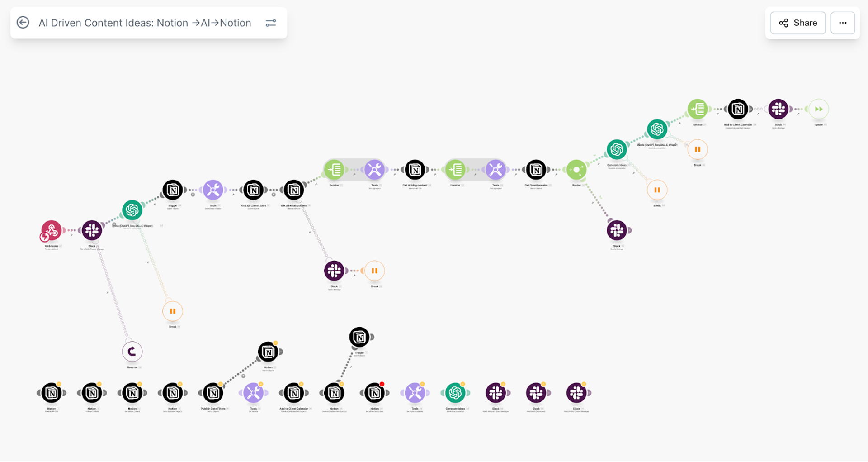Click the back arrow beside the scenario title
The image size is (868, 462).
click(x=23, y=23)
